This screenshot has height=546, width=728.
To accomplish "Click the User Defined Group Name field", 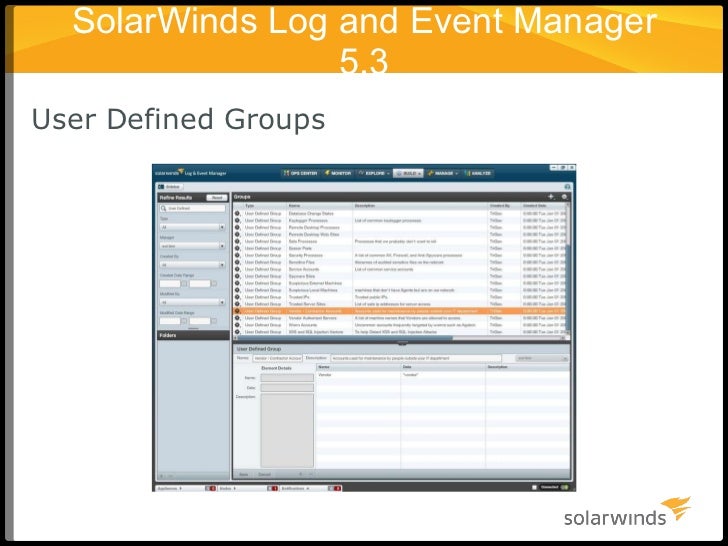I will click(277, 358).
